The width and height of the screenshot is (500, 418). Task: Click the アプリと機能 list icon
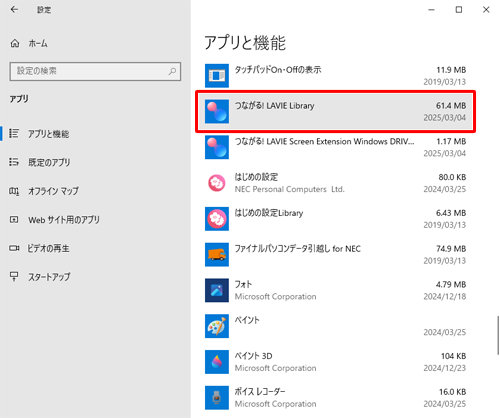point(14,133)
